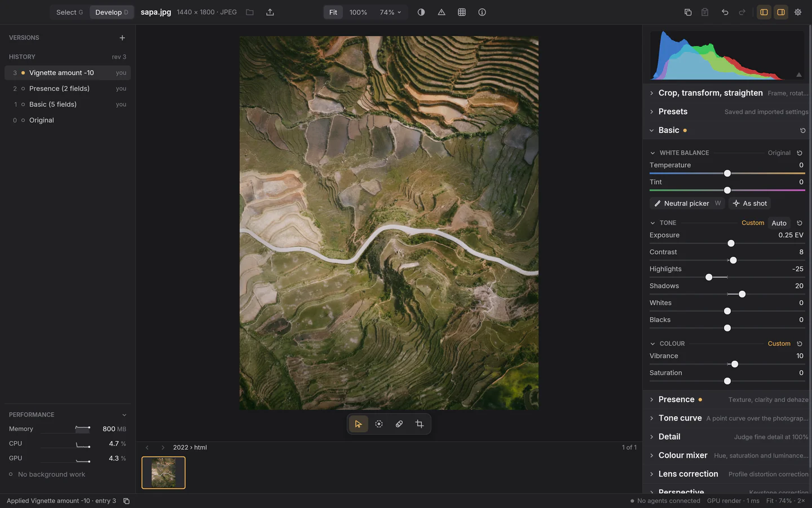This screenshot has height=508, width=812.
Task: Toggle the left sidebar panel
Action: (764, 12)
